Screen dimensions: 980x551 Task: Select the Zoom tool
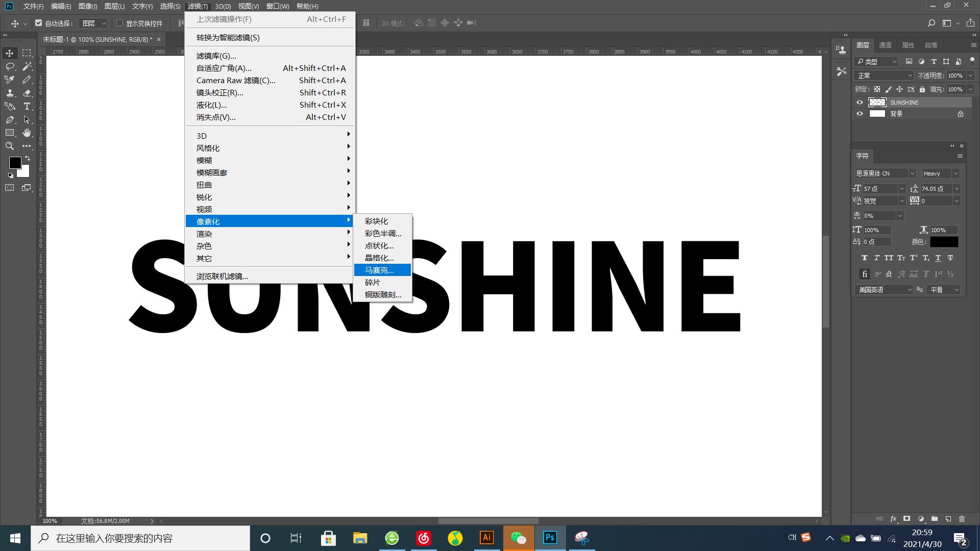click(x=9, y=146)
